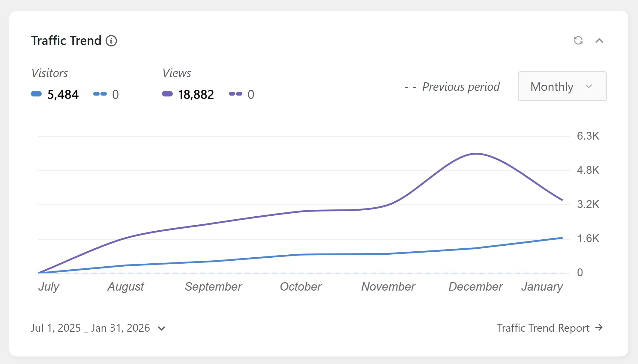Screen dimensions: 638x364
Task: Open the Traffic Trend Report link
Action: pos(543,328)
